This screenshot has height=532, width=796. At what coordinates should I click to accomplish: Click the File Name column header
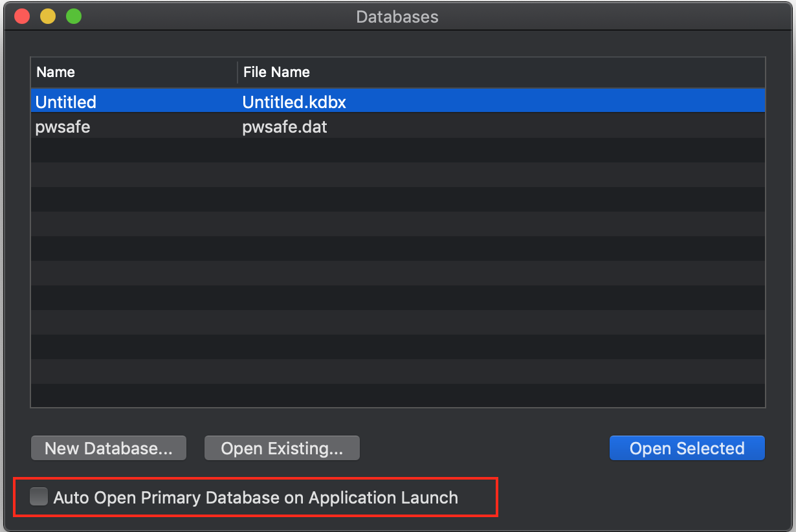[x=276, y=72]
